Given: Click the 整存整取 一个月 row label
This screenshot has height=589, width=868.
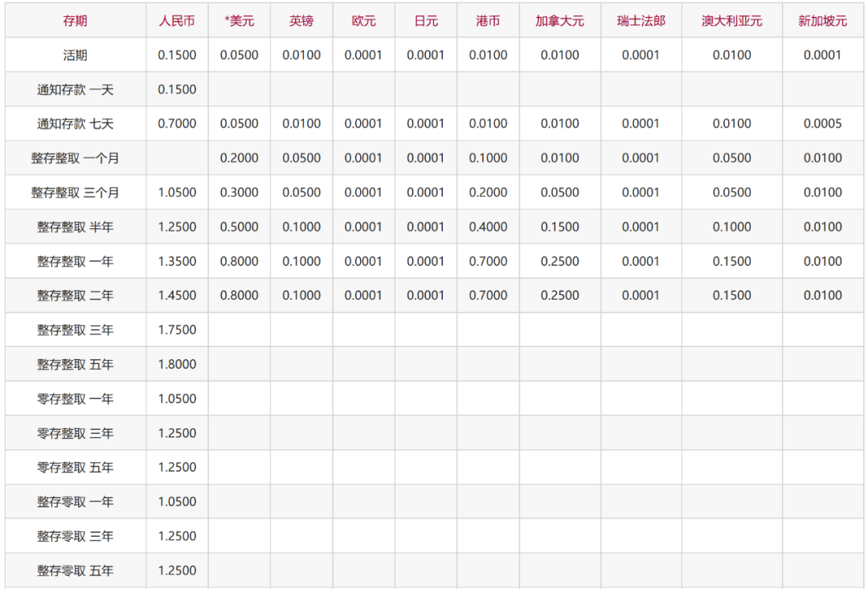Looking at the screenshot, I should [76, 158].
